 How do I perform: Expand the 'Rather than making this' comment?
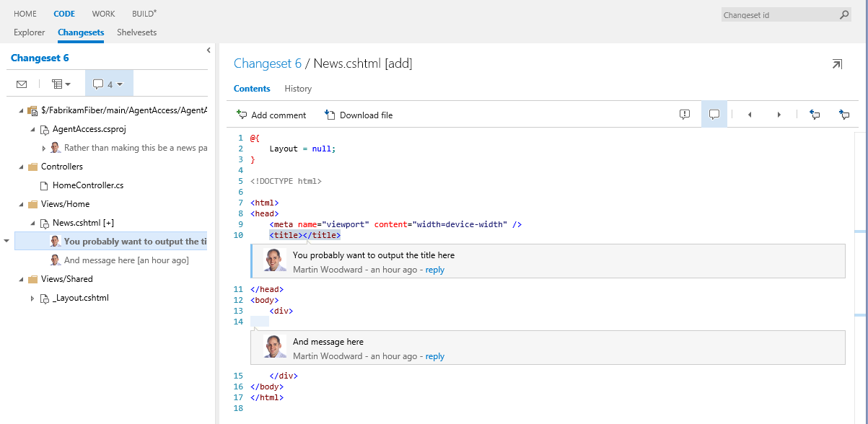(x=44, y=148)
